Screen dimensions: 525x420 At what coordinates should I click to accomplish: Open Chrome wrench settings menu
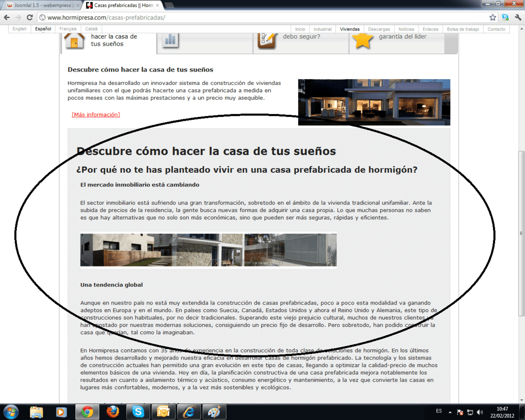pos(518,17)
